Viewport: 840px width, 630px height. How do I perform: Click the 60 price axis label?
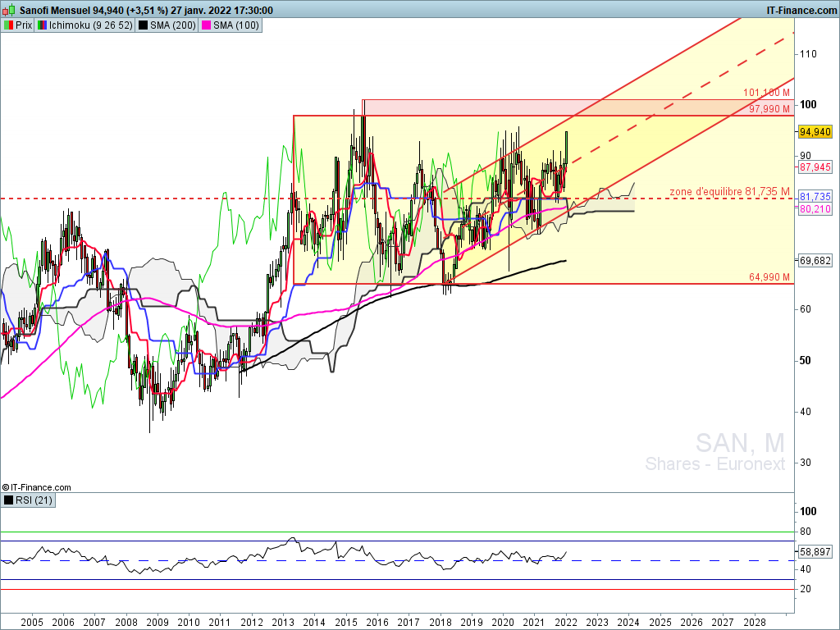(x=805, y=309)
